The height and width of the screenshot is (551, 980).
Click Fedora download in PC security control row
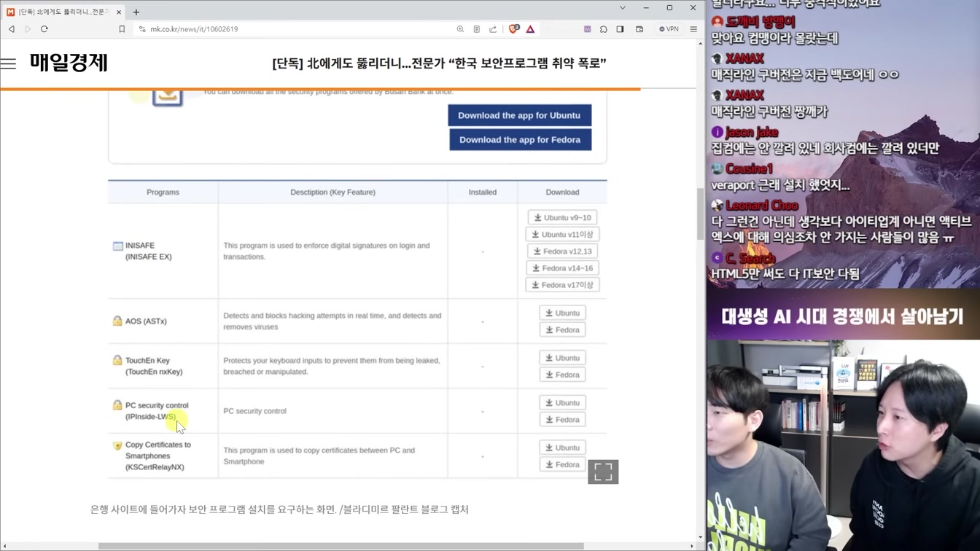[x=562, y=419]
